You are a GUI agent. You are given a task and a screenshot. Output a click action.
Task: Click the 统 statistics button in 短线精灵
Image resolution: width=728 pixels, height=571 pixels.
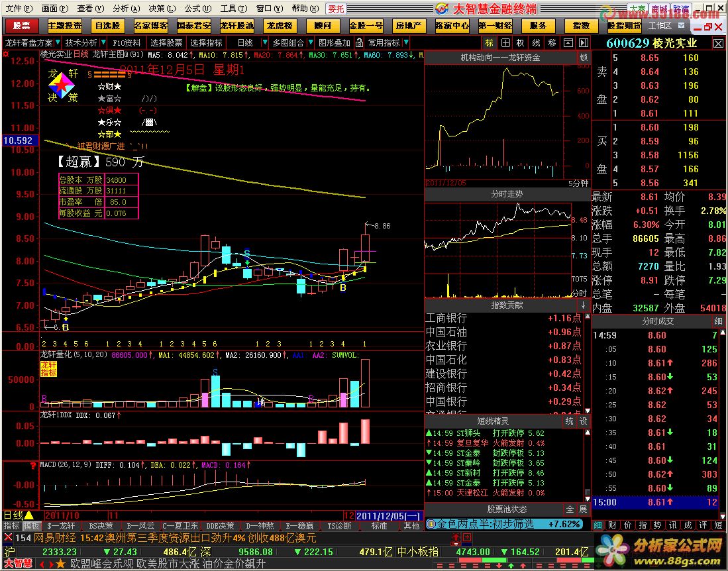[x=569, y=421]
